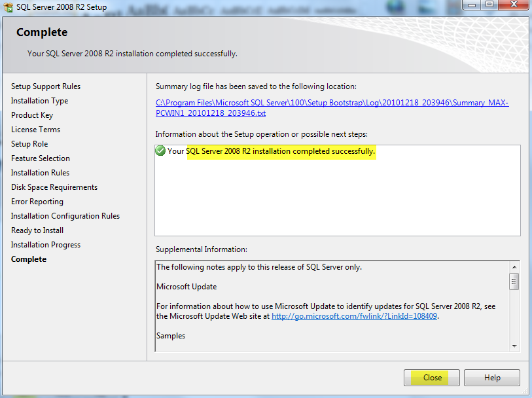532x398 pixels.
Task: Open Help for the Complete page
Action: [492, 378]
